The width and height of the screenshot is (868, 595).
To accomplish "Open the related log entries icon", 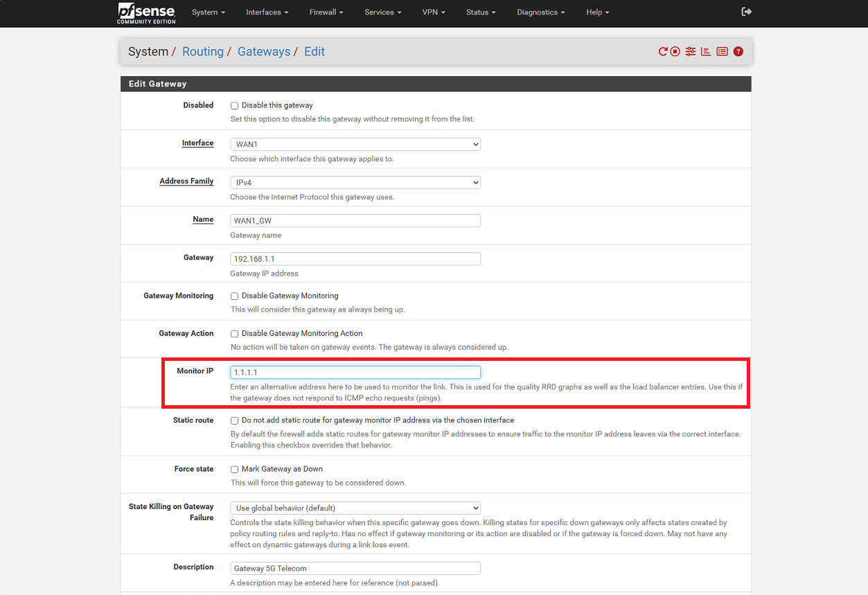I will 722,52.
